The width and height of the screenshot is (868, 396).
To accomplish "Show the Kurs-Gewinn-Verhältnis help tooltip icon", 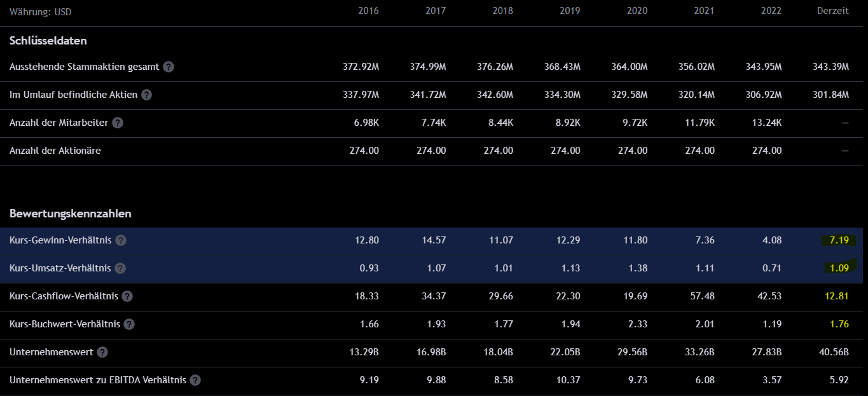I will click(121, 240).
